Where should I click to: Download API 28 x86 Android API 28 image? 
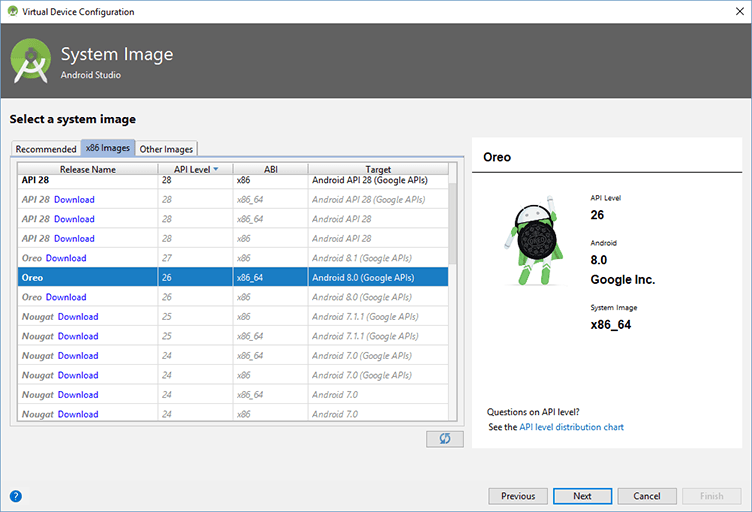(x=74, y=239)
